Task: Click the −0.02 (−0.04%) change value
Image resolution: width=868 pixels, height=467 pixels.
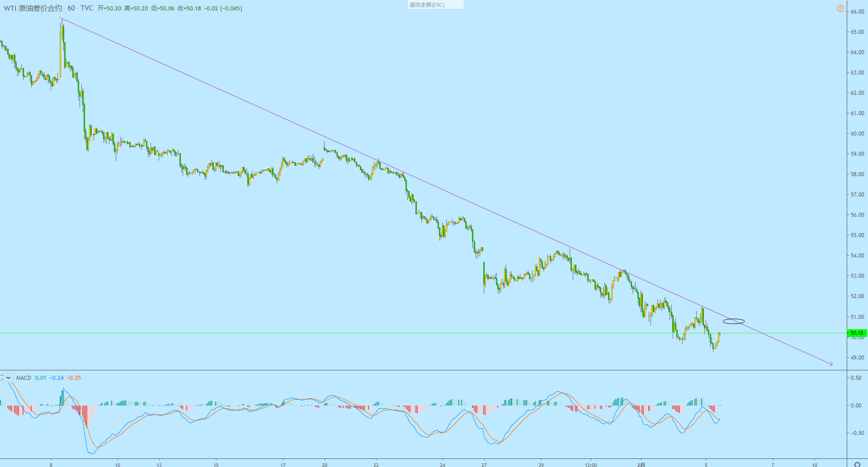Action: pos(223,9)
